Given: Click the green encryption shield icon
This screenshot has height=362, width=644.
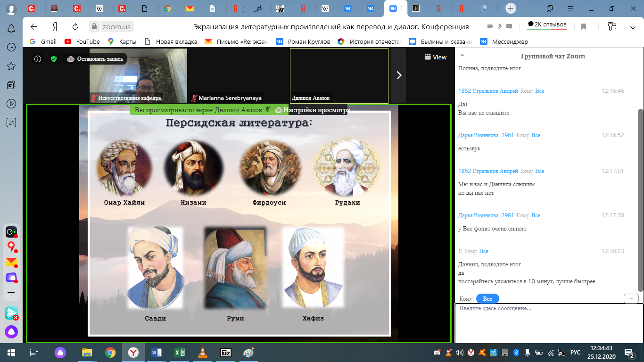Looking at the screenshot, I should pyautogui.click(x=54, y=59).
